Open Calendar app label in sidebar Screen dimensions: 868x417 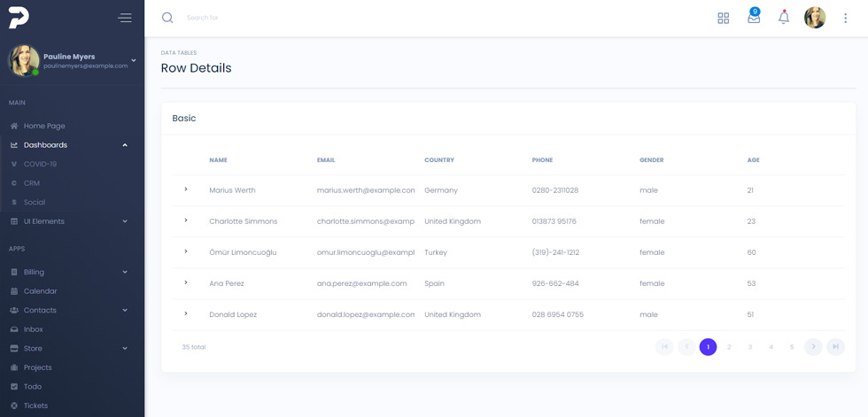[41, 291]
